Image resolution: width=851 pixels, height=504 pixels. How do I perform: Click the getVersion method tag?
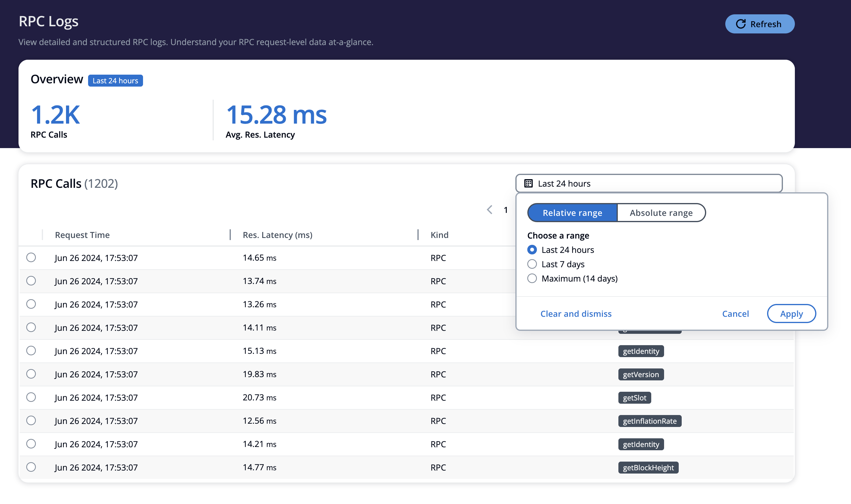pyautogui.click(x=641, y=374)
